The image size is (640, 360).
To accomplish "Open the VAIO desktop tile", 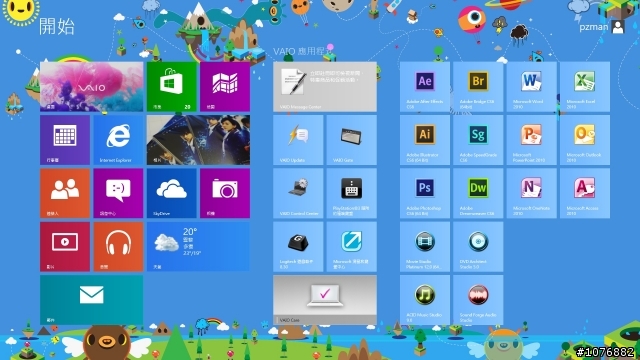I will 91,87.
